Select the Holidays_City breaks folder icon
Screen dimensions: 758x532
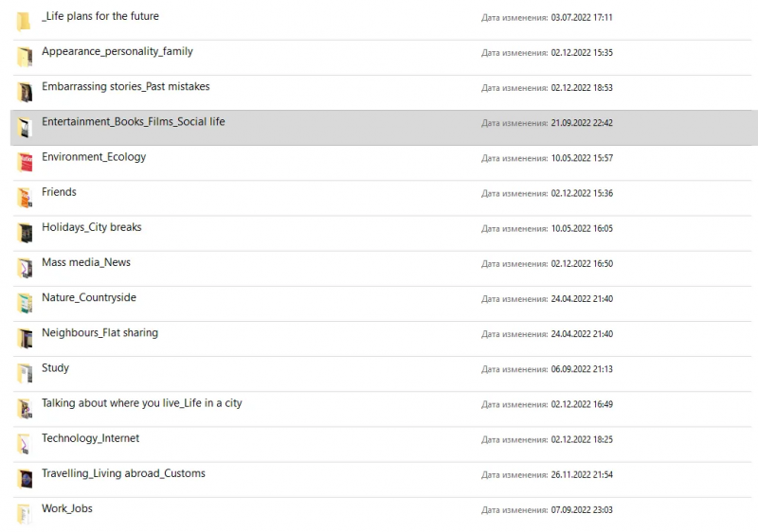[x=25, y=233]
